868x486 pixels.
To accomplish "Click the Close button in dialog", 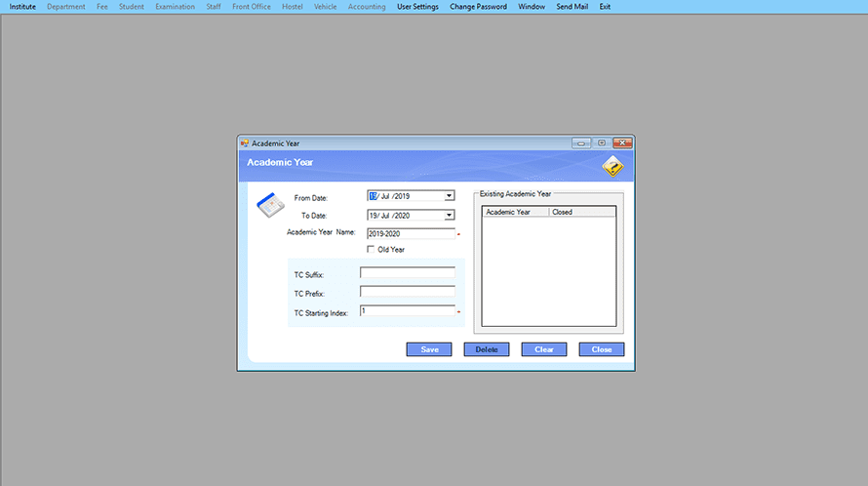I will tap(602, 349).
